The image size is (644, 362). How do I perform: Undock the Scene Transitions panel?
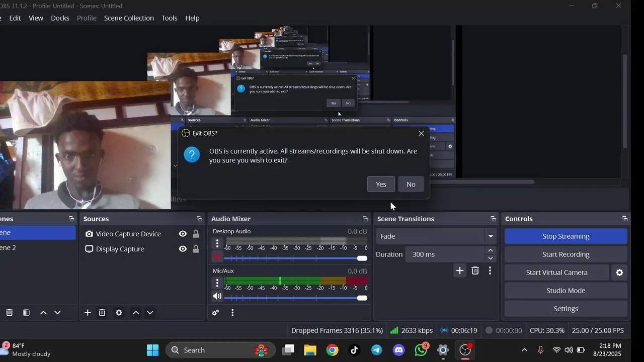[493, 219]
